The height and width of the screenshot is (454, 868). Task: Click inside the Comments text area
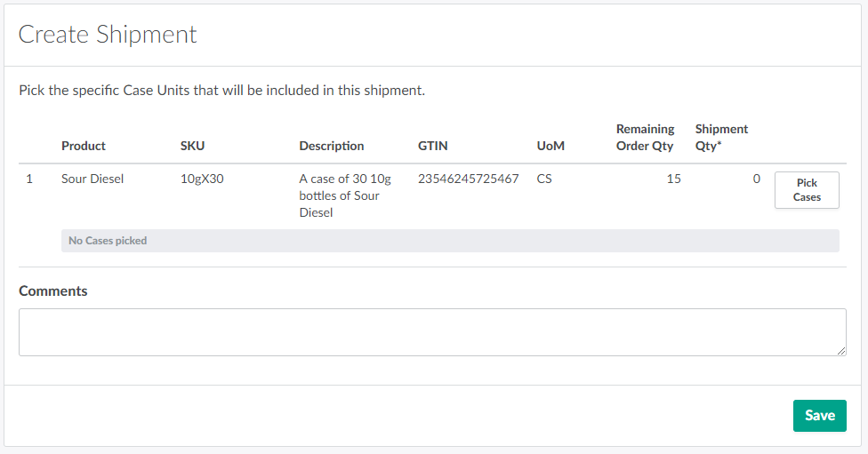pyautogui.click(x=432, y=332)
